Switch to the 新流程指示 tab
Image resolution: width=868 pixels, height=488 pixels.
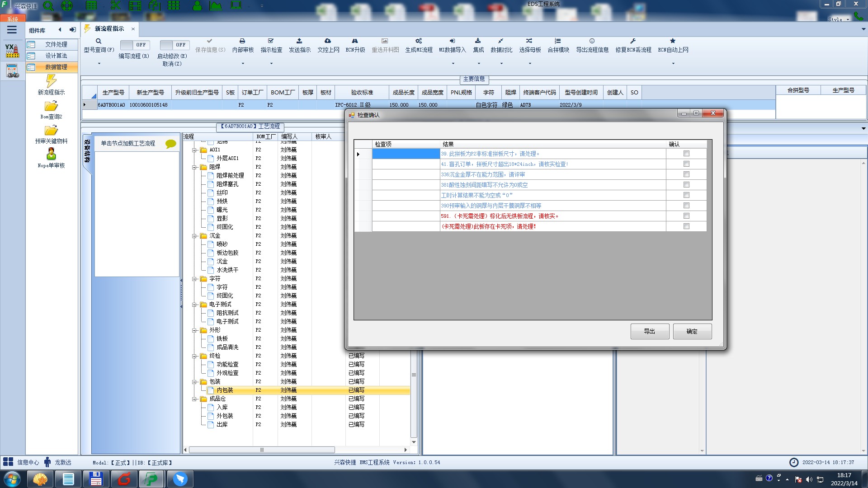(x=109, y=28)
